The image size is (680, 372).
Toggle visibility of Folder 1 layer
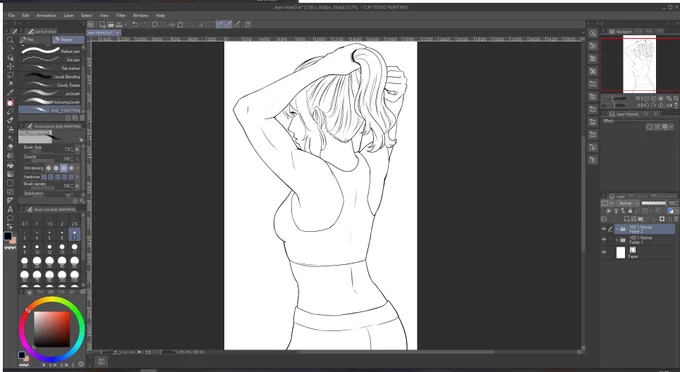pos(604,239)
